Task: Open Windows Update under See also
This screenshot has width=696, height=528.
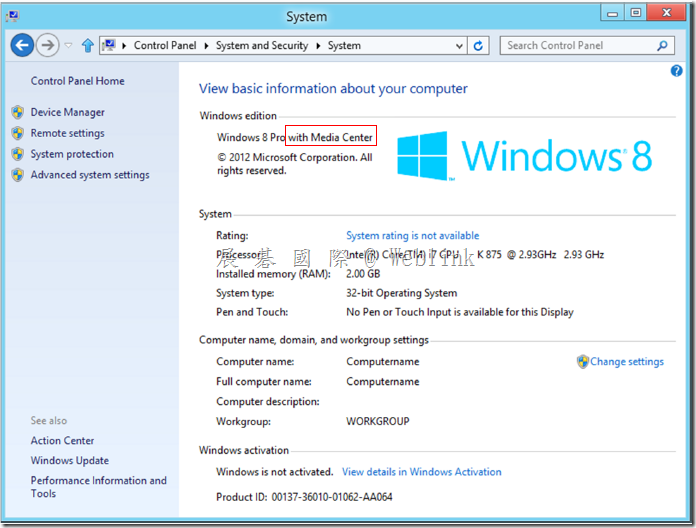Action: 70,461
